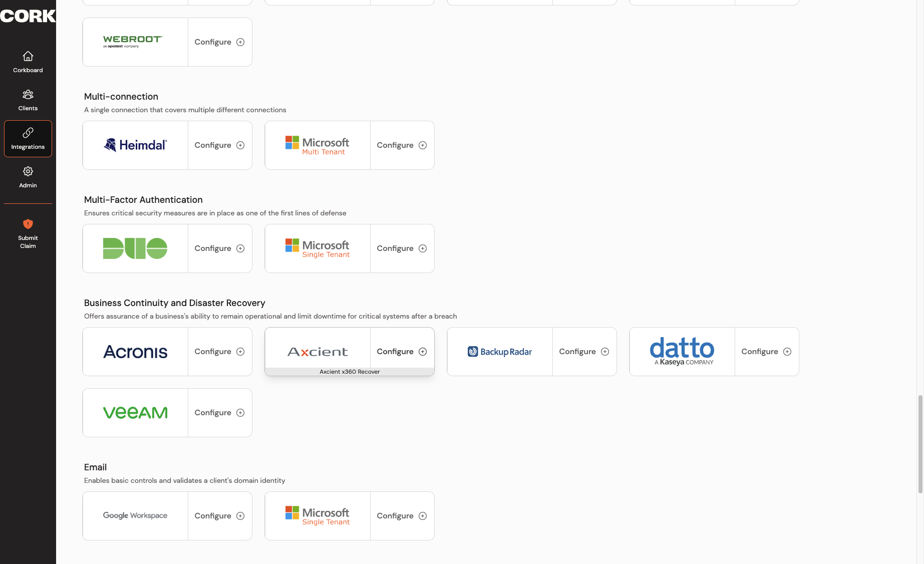924x564 pixels.
Task: Configure the Acronis integration
Action: pyautogui.click(x=219, y=352)
